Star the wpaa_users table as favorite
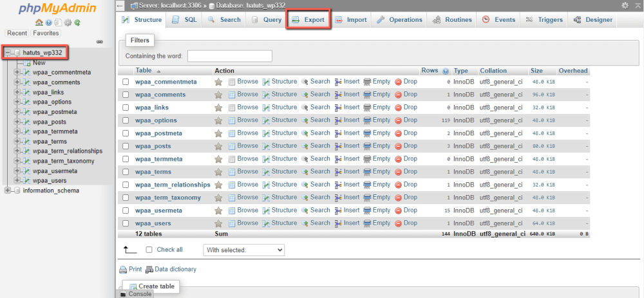Image resolution: width=644 pixels, height=298 pixels. (x=218, y=223)
